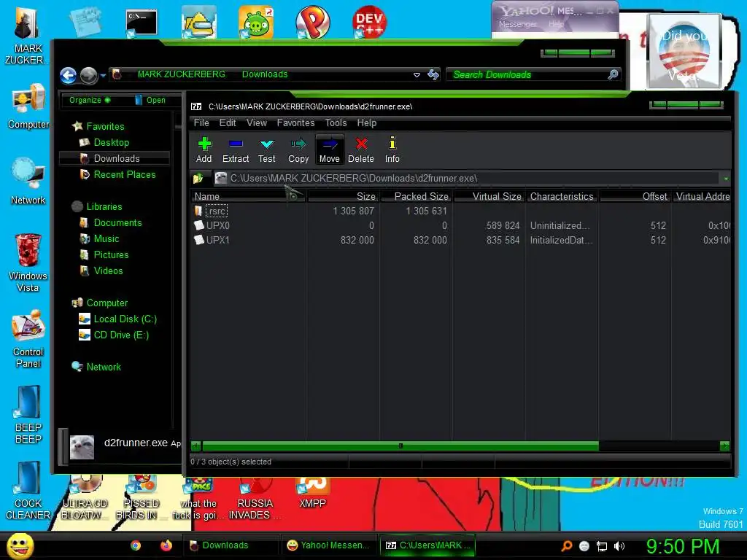
Task: Click the horizontal scrollbar thumb in file list
Action: pyautogui.click(x=400, y=446)
